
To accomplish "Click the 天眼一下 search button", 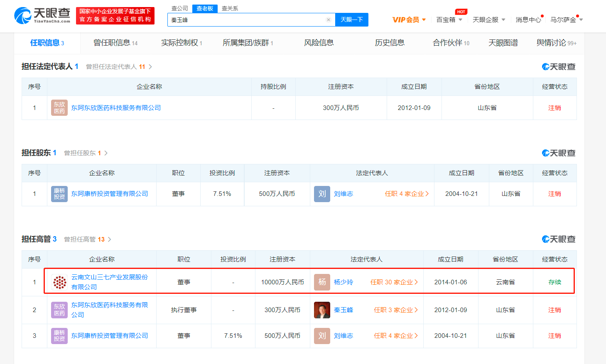I will pyautogui.click(x=351, y=20).
